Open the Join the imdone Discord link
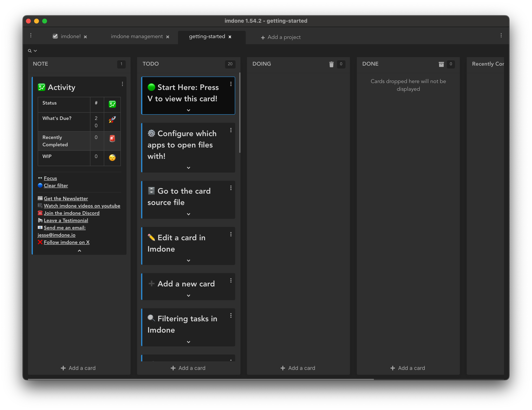Viewport: 532px width, 410px height. (72, 213)
